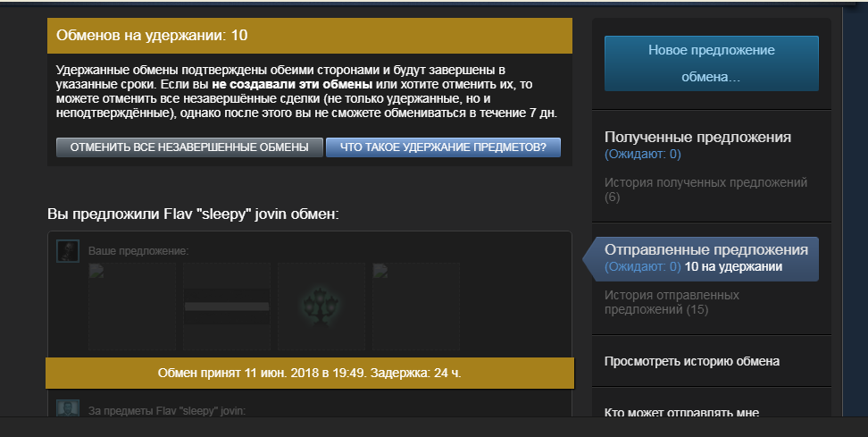
Task: Click Flav 'sleepy' jovin's avatar thumbnail
Action: 68,408
